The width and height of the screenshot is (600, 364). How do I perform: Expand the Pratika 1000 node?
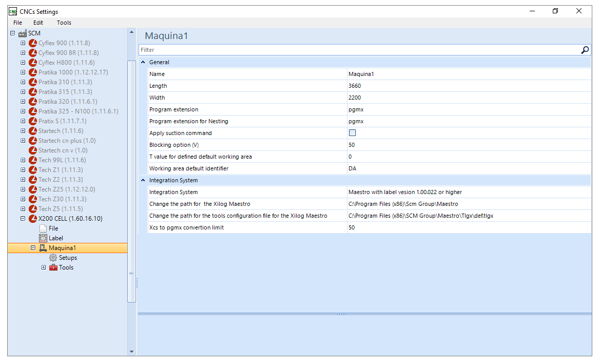pyautogui.click(x=23, y=72)
